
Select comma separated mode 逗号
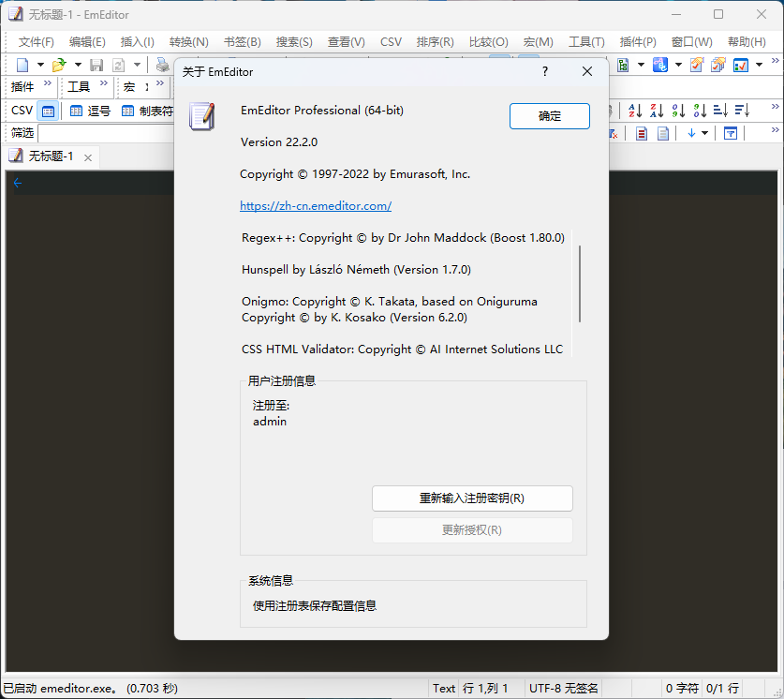(x=90, y=111)
